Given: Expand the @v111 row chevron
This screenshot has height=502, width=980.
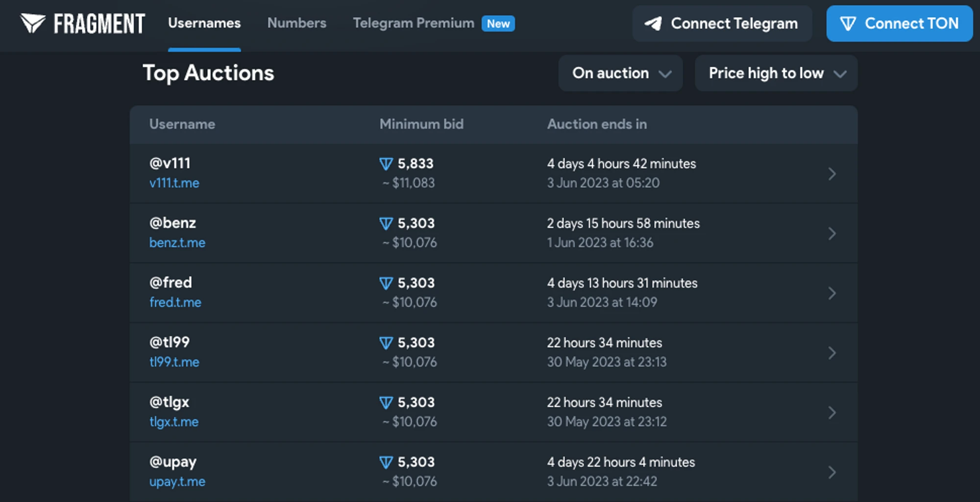Looking at the screenshot, I should (x=832, y=174).
